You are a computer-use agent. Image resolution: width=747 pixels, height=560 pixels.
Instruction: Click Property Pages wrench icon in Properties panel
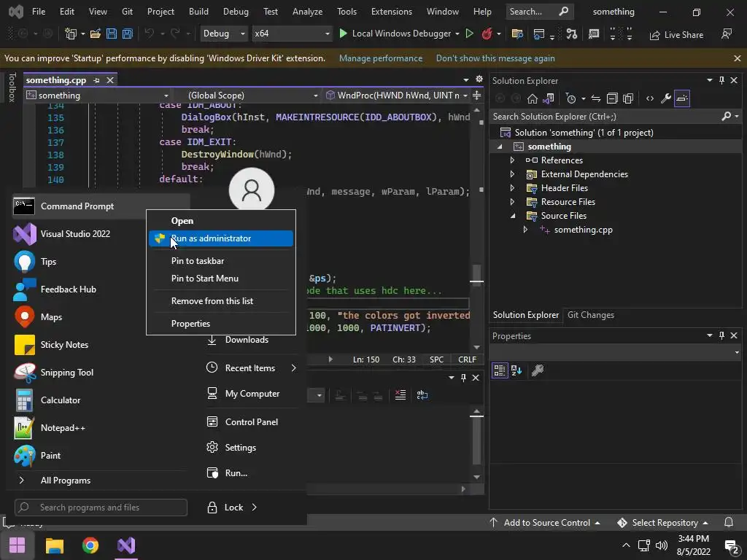(x=538, y=370)
